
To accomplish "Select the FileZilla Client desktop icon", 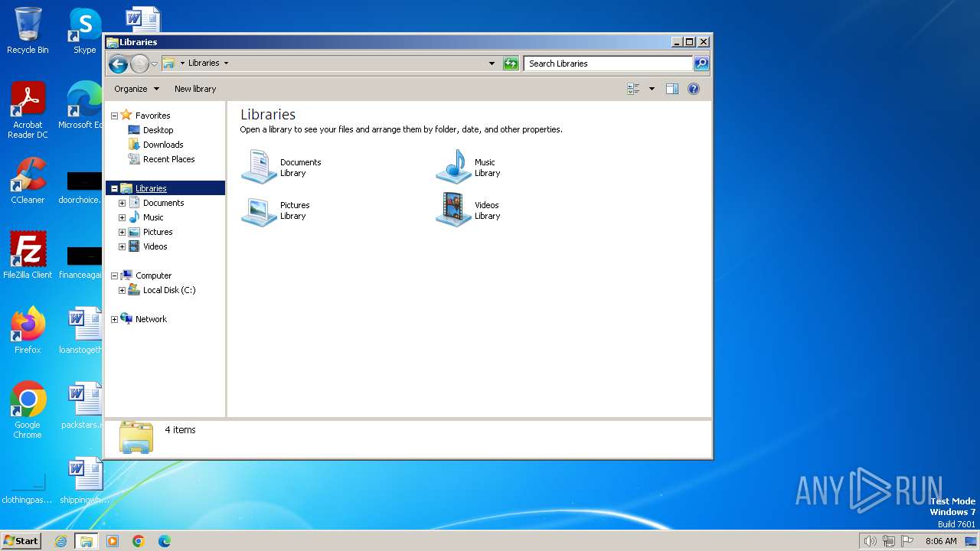I will click(x=28, y=255).
